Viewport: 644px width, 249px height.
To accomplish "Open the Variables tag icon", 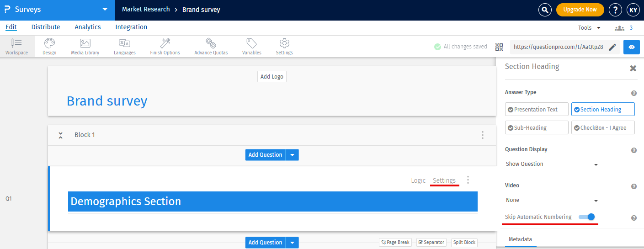I will click(251, 47).
